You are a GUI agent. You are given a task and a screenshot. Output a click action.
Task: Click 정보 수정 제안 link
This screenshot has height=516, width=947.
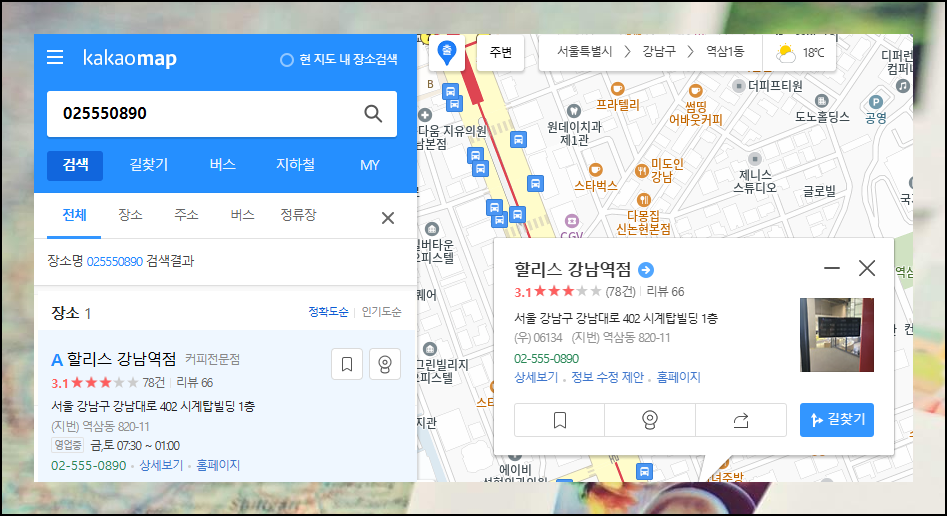608,378
